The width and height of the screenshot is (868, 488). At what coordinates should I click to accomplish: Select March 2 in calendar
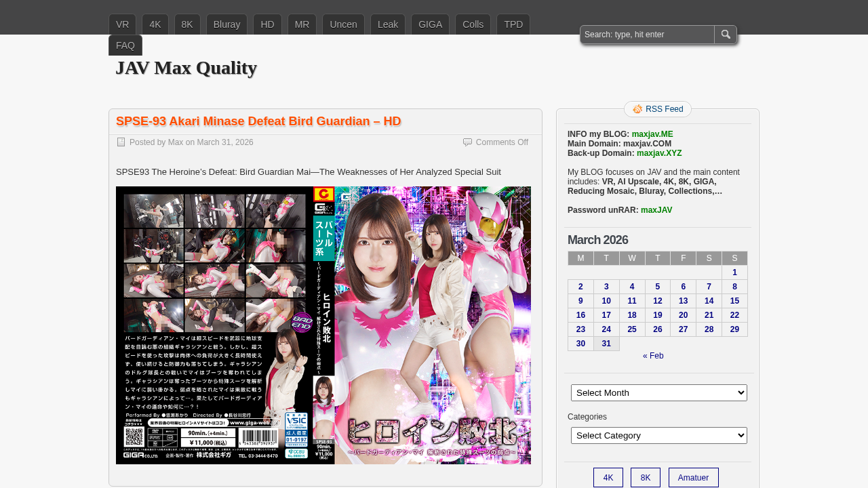click(580, 287)
